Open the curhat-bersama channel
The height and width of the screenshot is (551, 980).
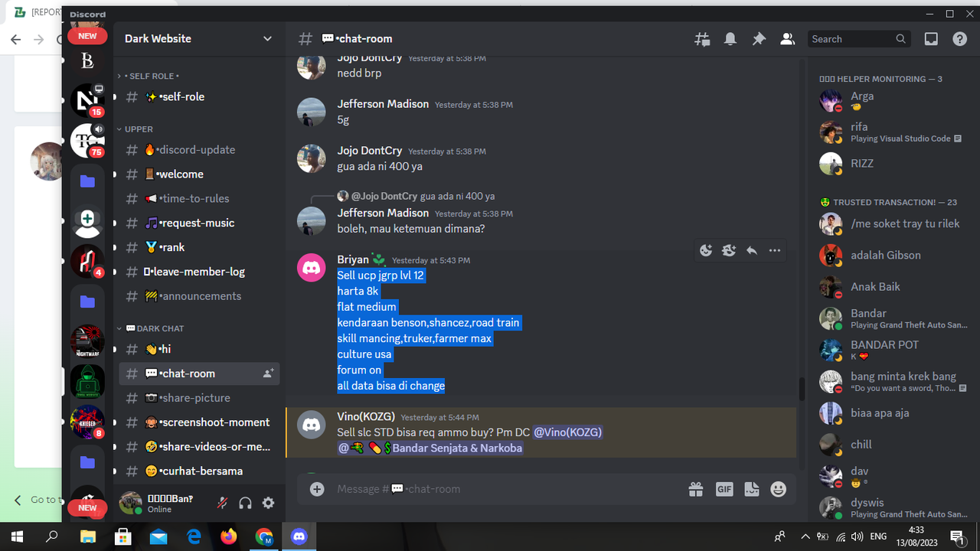199,471
